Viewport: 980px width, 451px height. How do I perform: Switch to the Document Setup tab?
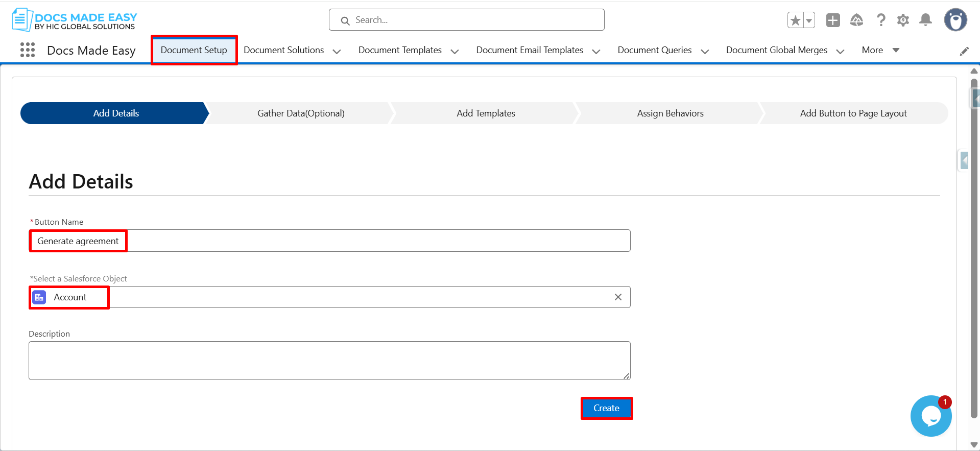click(x=194, y=50)
